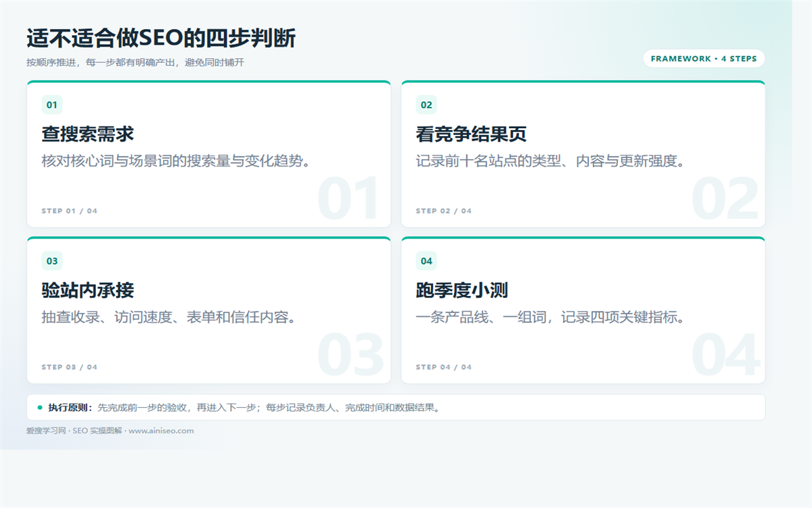Click the small 03 number badge
Viewport: 812px width, 508px height.
[52, 261]
